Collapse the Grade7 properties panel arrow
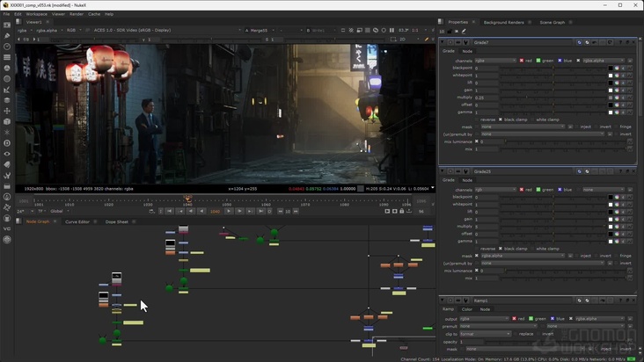The height and width of the screenshot is (362, 644). [443, 41]
